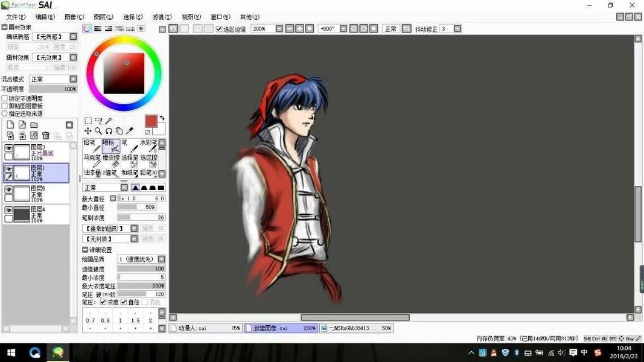The image size is (644, 362).
Task: Zoom in with the plus button
Action: (x=299, y=29)
